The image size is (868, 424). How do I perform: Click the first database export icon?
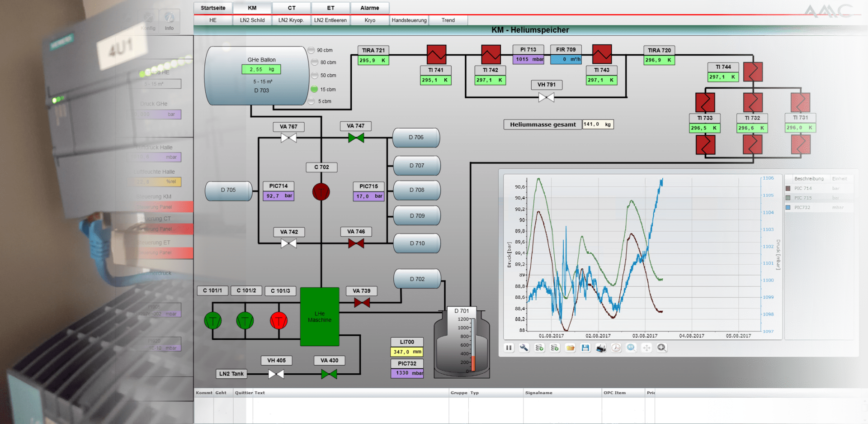coord(539,348)
